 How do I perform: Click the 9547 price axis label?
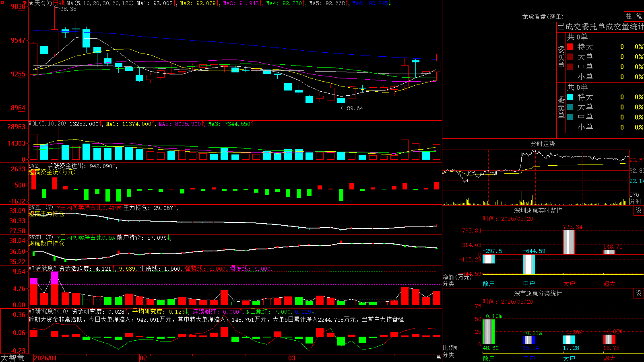pyautogui.click(x=18, y=40)
